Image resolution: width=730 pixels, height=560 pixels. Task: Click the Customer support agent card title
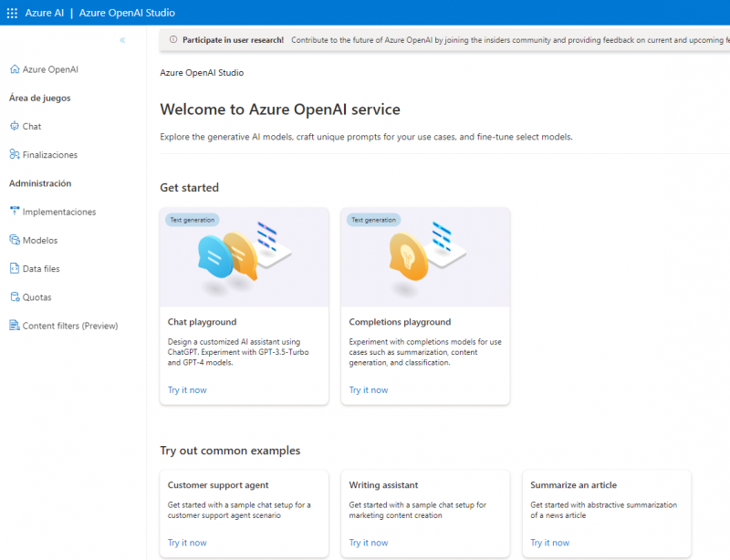click(218, 485)
